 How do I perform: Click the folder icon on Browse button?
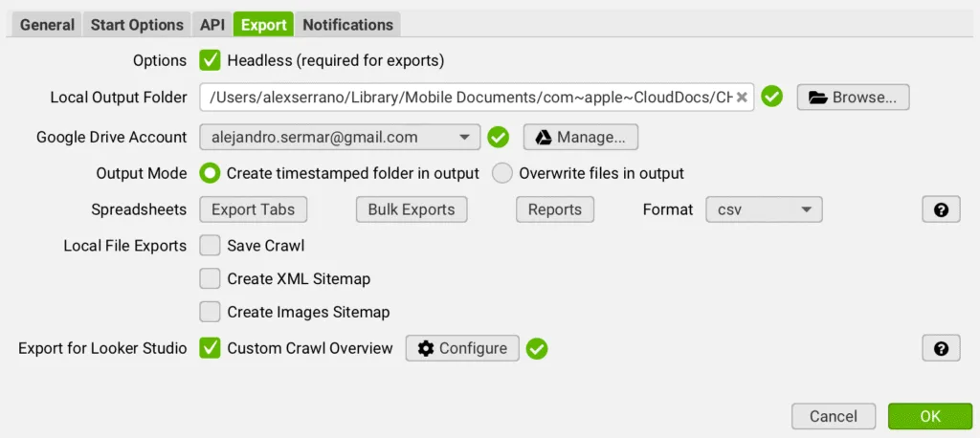[x=816, y=98]
